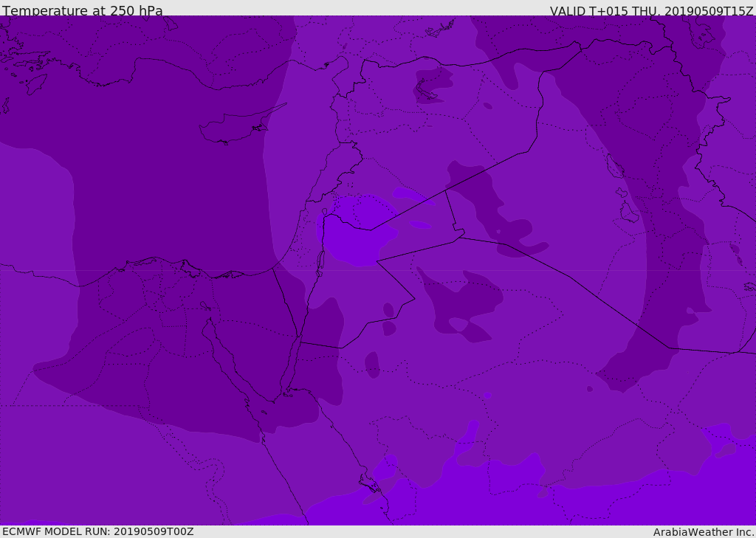Click 'ECMWF MODEL RUN: 20190509T00Z' text
The width and height of the screenshot is (756, 538).
click(98, 531)
